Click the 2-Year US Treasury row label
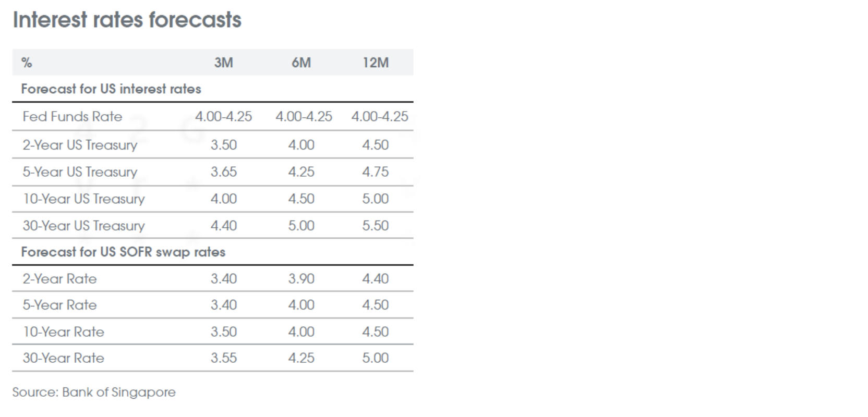This screenshot has height=417, width=868. pos(80,145)
